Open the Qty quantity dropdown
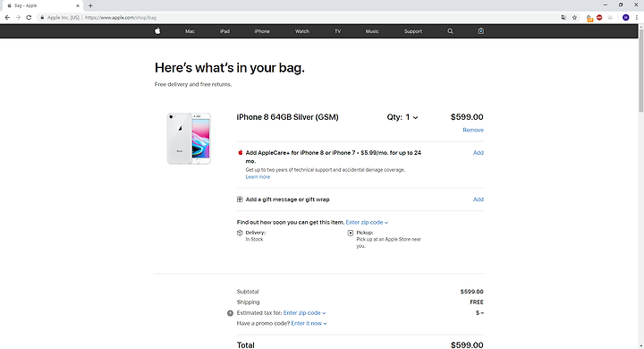This screenshot has width=644, height=349. pyautogui.click(x=402, y=117)
